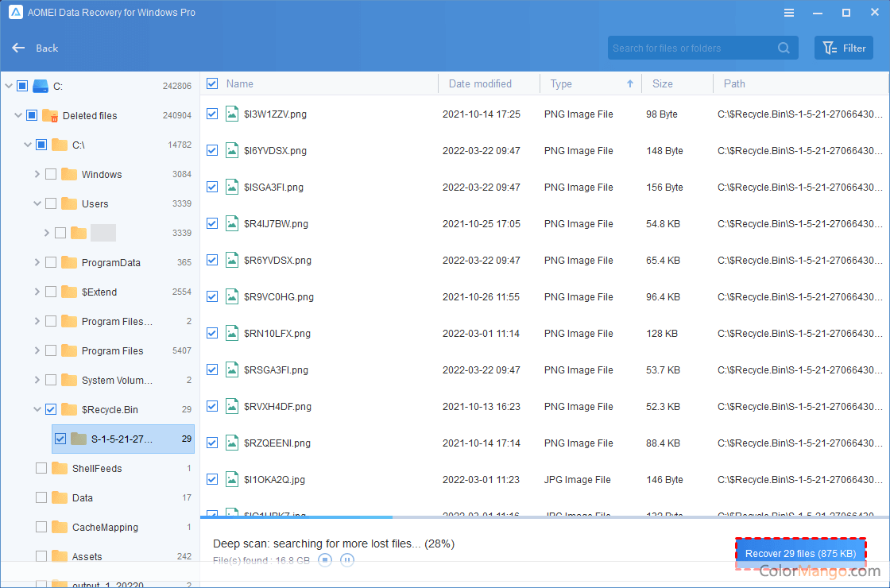Expand the $Extend folder node
Viewport: 890px width, 588px height.
coord(37,292)
